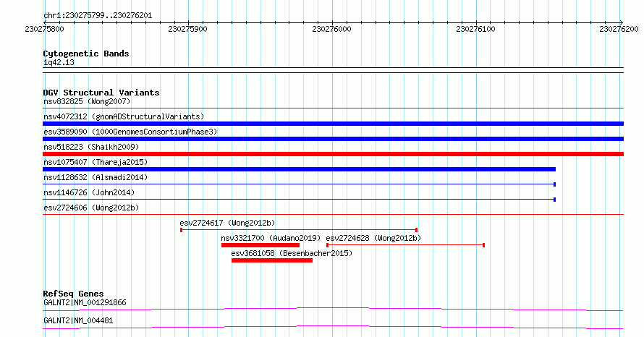Open variant nsv1146726 (John2014) label
The width and height of the screenshot is (644, 337).
coord(89,192)
